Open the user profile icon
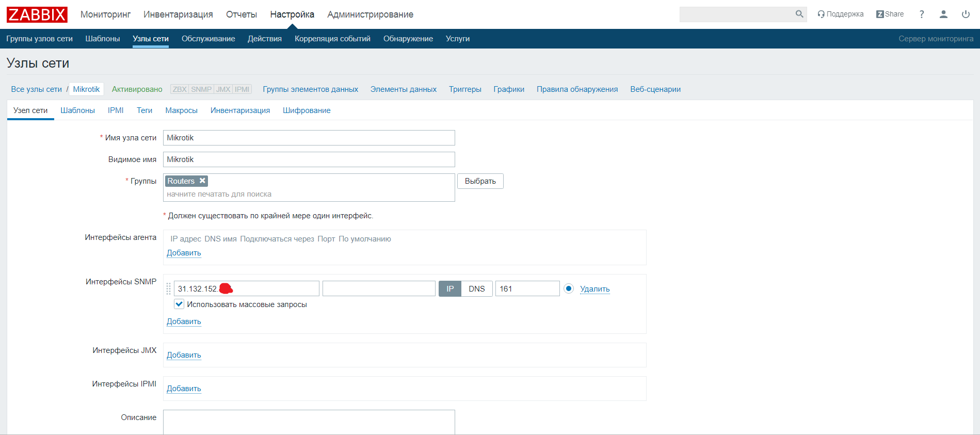This screenshot has width=980, height=435. pos(943,14)
